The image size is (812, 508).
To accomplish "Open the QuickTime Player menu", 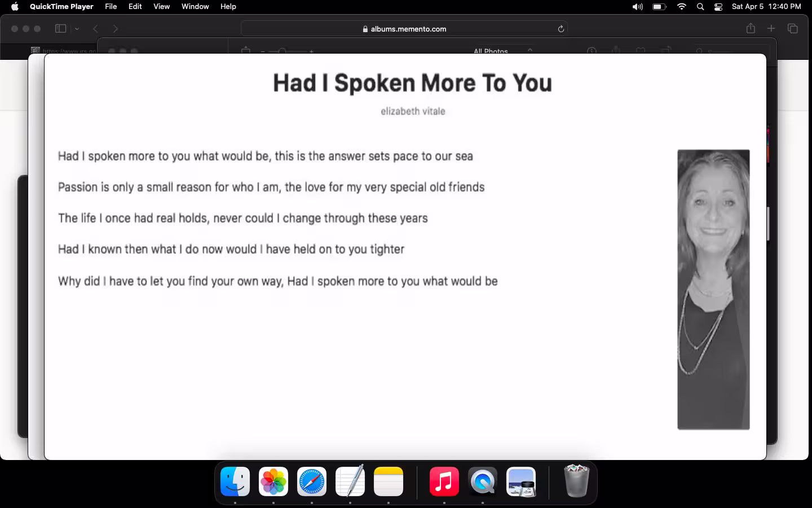I will pyautogui.click(x=61, y=7).
